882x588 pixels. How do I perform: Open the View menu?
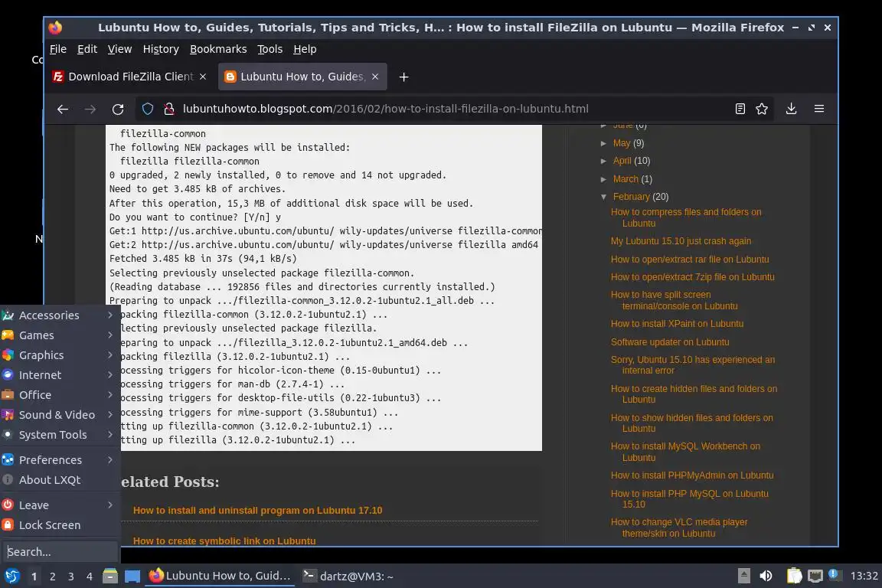(119, 49)
